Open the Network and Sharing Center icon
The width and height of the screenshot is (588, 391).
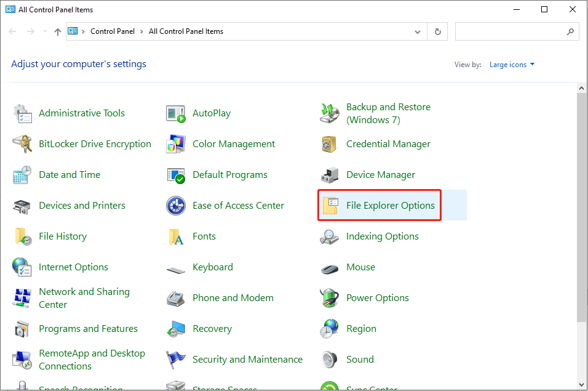click(23, 298)
